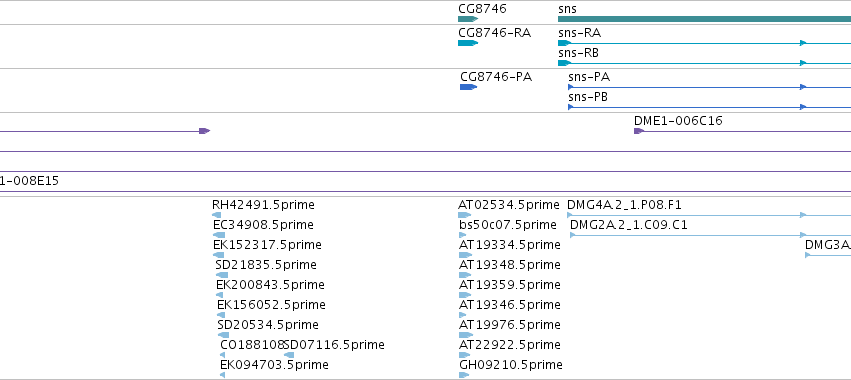Click the RH42491.5prime EST arrow

click(219, 215)
